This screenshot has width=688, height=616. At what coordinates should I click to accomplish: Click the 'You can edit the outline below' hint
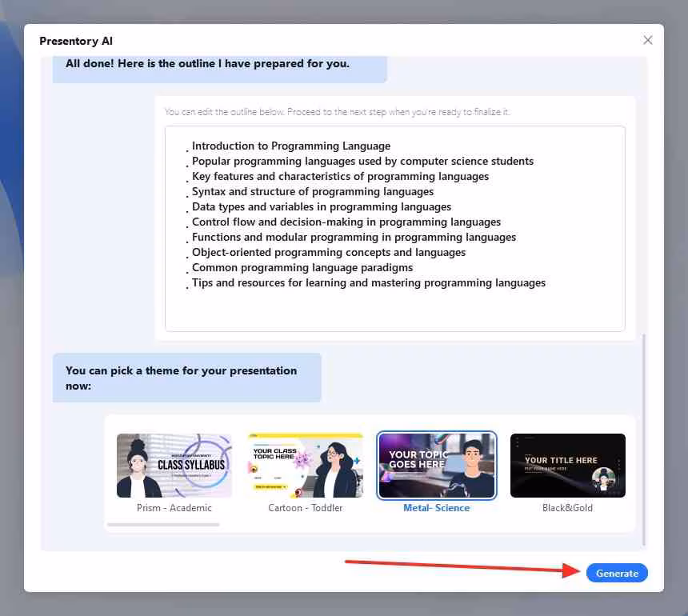(337, 112)
